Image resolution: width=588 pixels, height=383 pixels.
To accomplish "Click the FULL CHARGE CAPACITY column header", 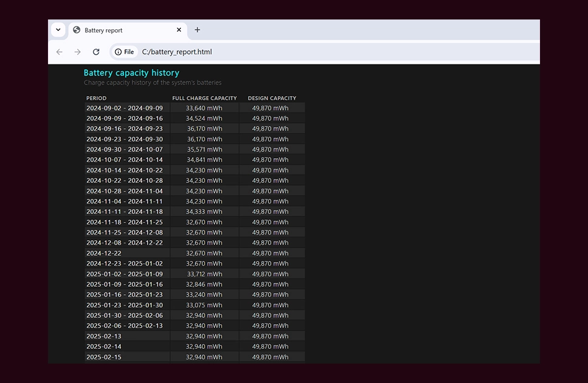I will point(204,98).
